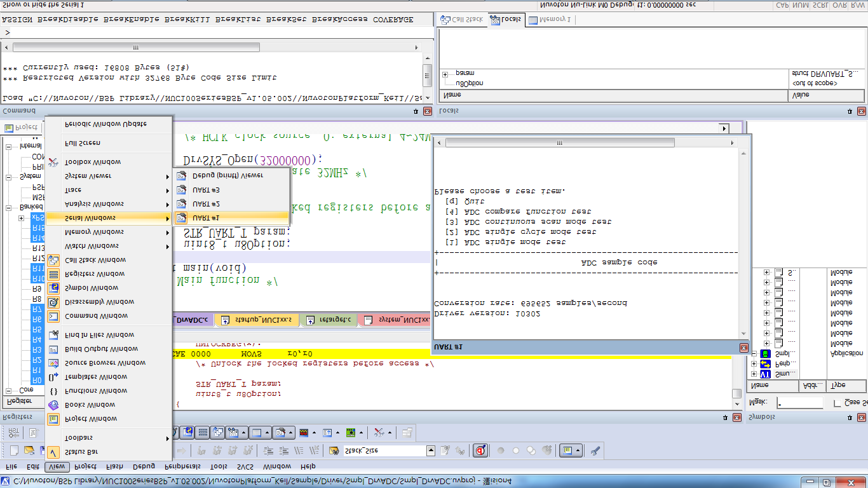Click the Disassembly Window icon in View menu
The image size is (868, 488).
pos(53,302)
